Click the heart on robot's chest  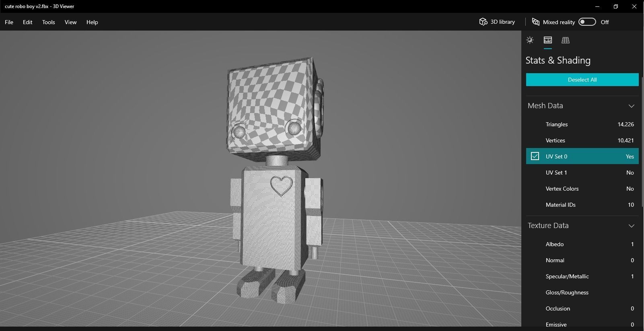click(x=282, y=186)
